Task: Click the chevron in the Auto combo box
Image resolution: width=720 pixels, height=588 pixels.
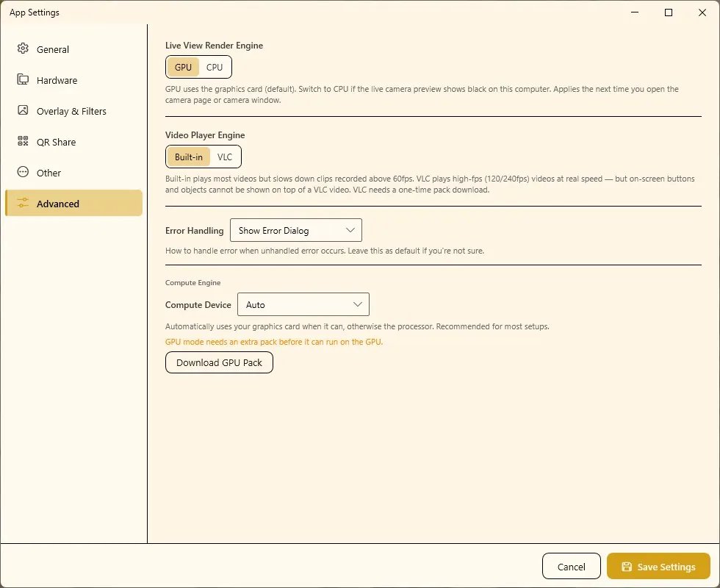Action: click(x=358, y=304)
